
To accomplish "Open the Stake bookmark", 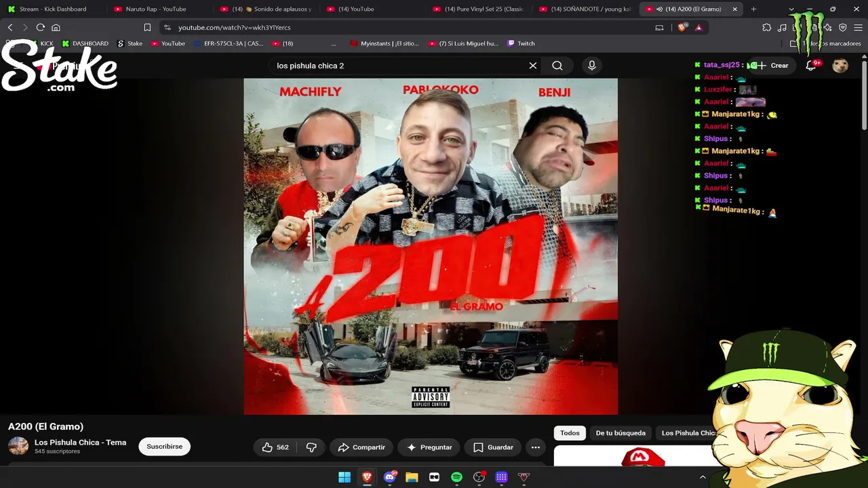I will click(x=130, y=43).
